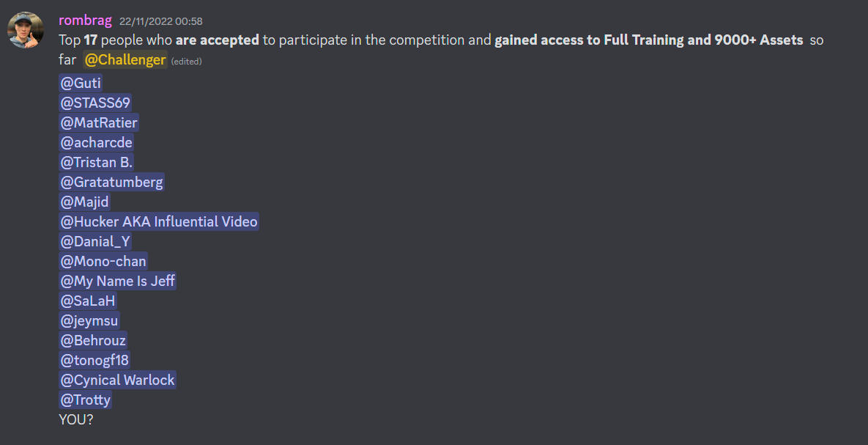Click rombrag's profile avatar
The width and height of the screenshot is (868, 445).
click(x=26, y=30)
